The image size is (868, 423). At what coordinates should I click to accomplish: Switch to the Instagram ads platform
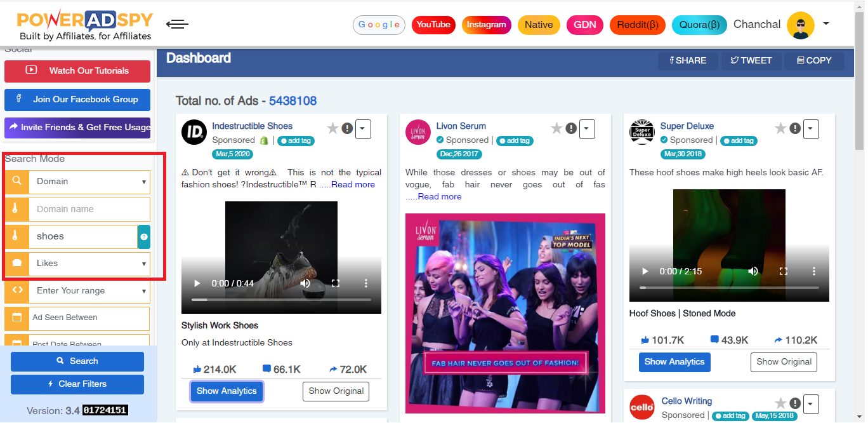(x=487, y=25)
